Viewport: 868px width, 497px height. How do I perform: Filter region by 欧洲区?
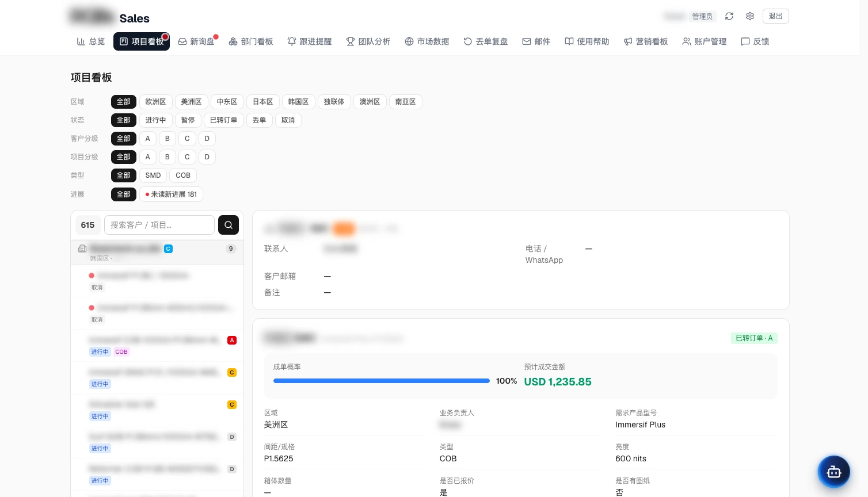coord(155,102)
